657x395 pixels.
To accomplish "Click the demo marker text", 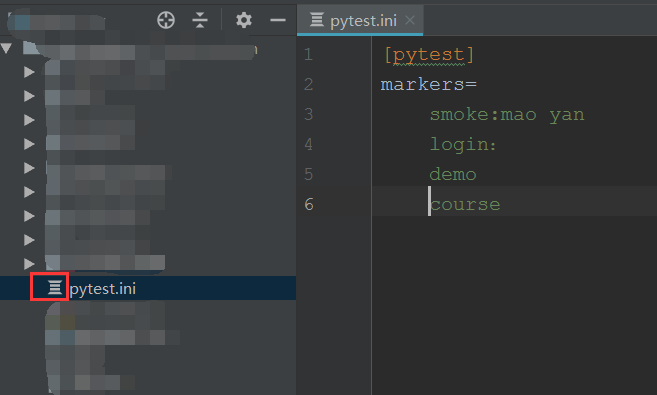I will pyautogui.click(x=453, y=174).
